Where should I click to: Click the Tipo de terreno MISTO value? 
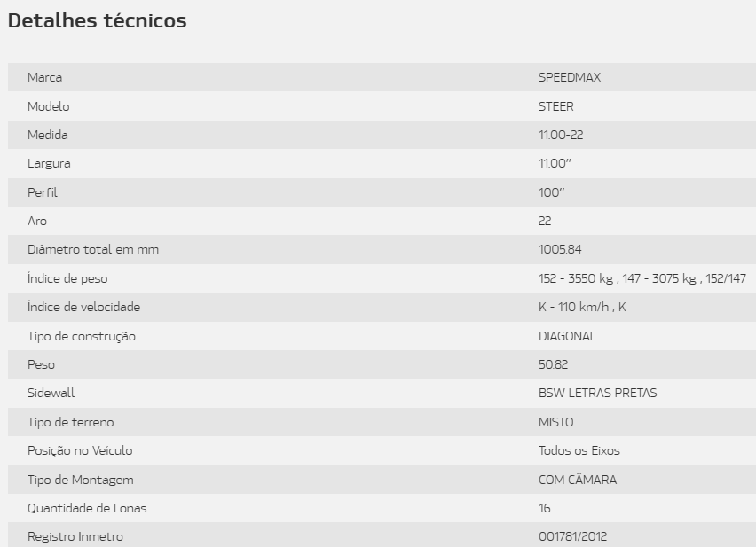pyautogui.click(x=556, y=422)
